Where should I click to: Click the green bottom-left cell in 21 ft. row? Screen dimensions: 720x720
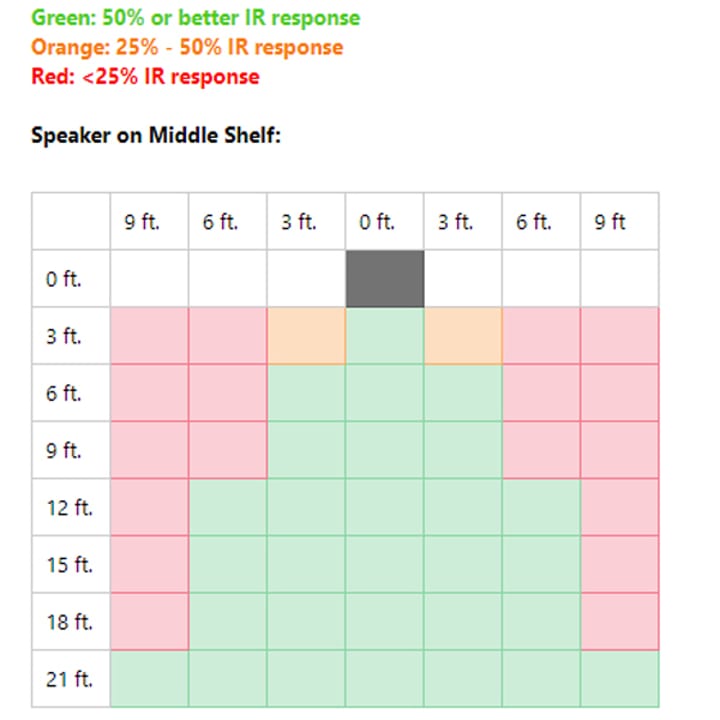(149, 679)
